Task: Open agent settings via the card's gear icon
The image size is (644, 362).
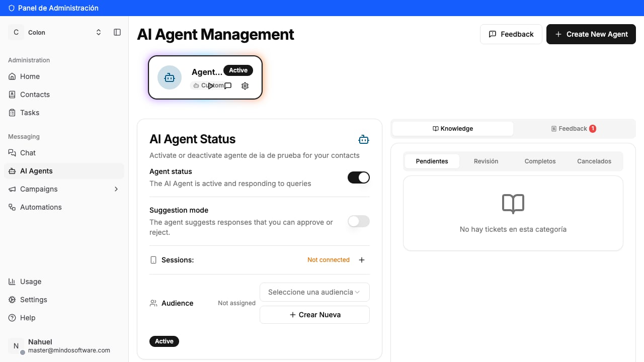Action: pyautogui.click(x=245, y=86)
